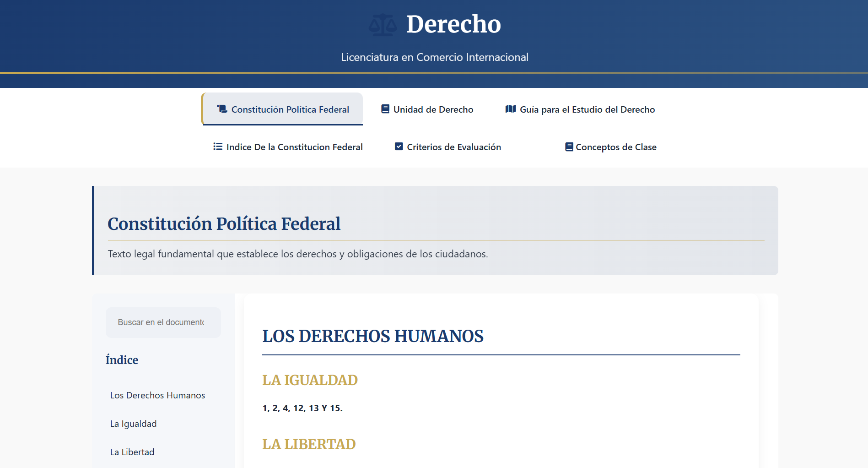Click the book icon beside Conceptos de Clase
This screenshot has width=868, height=468.
point(569,147)
